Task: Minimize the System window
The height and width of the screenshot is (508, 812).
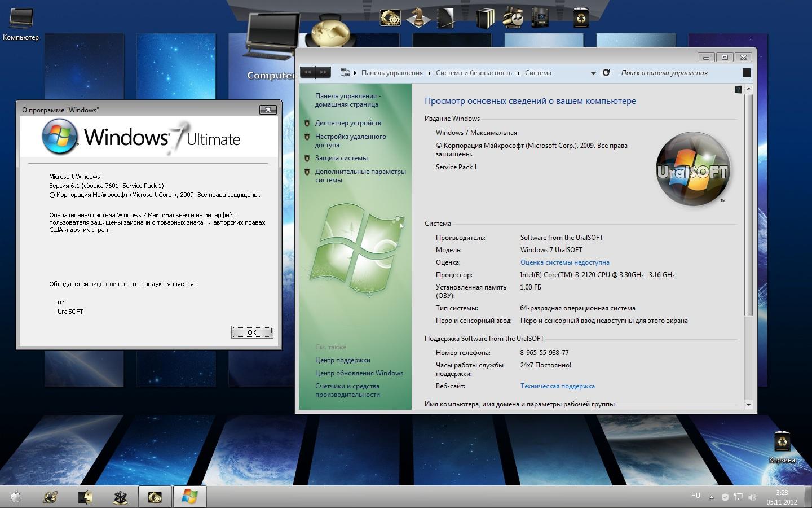Action: pos(706,57)
